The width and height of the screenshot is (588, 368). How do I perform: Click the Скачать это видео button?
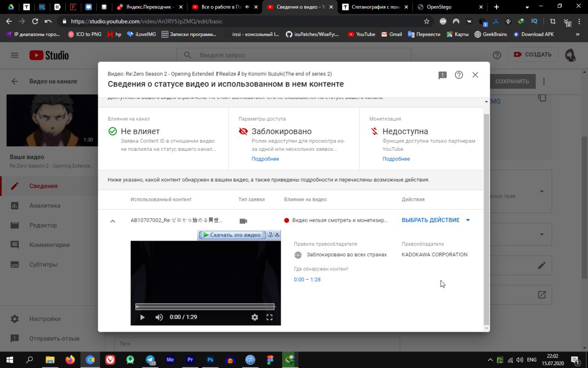pos(232,235)
